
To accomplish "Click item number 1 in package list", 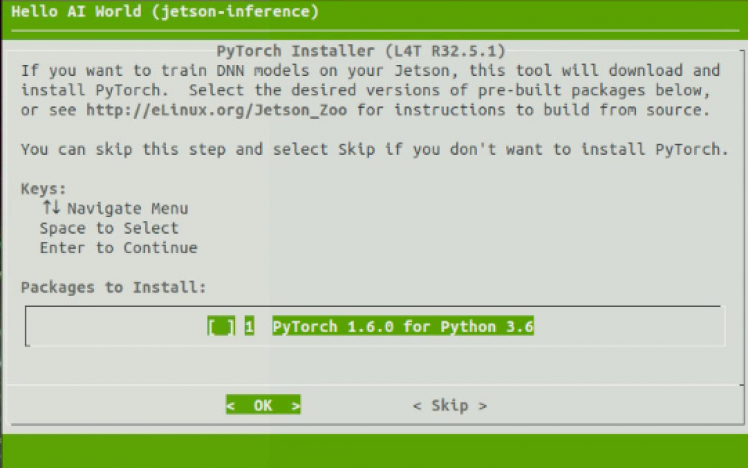I will 249,327.
